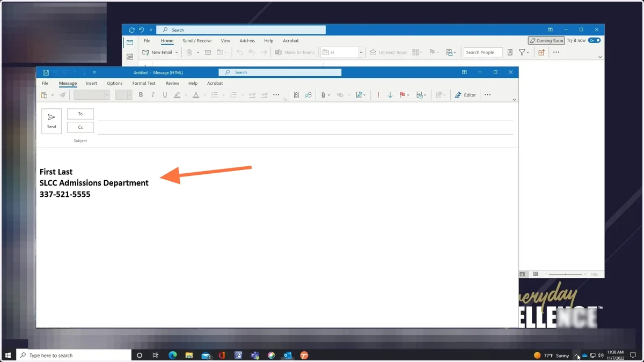Viewport: 644px width, 362px height.
Task: Click the Send button in the message
Action: pos(52,121)
